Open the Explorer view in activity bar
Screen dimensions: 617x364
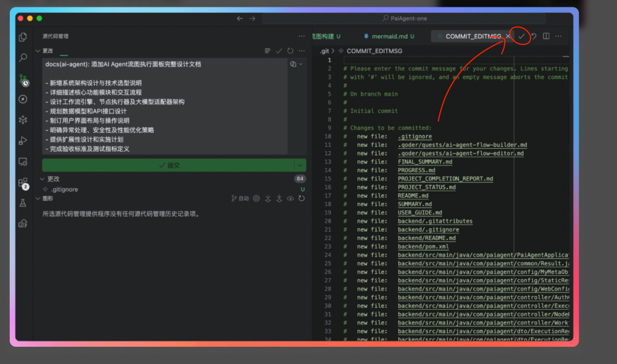click(23, 37)
